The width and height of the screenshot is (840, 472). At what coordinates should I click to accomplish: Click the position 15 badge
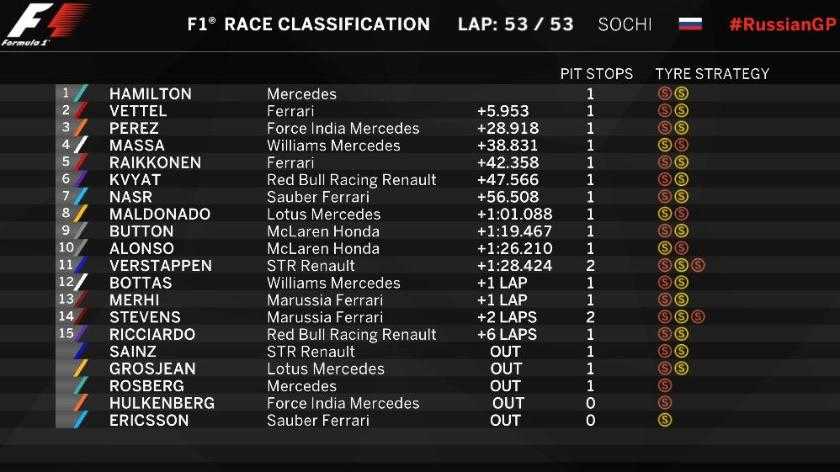pyautogui.click(x=66, y=334)
